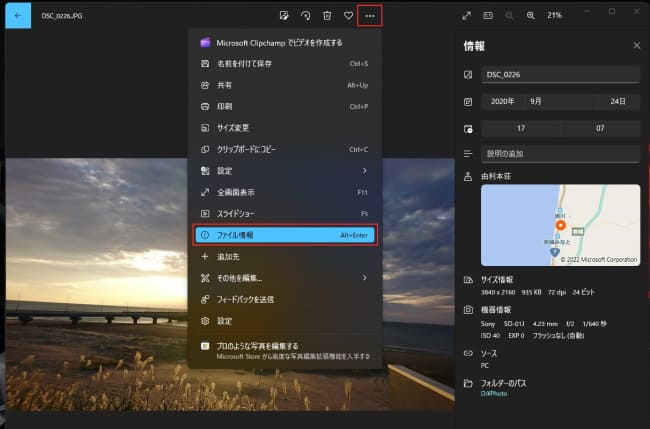Change the minute field showing 07

[600, 128]
